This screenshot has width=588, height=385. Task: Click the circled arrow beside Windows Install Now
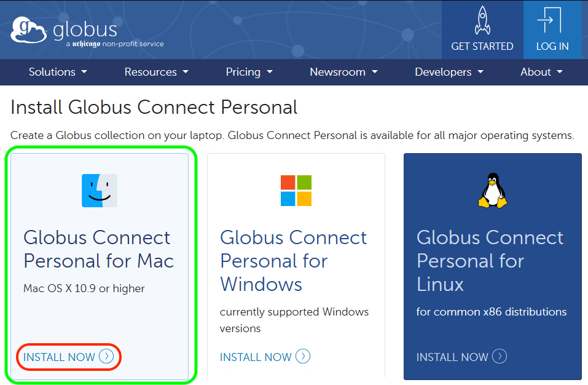pyautogui.click(x=303, y=357)
